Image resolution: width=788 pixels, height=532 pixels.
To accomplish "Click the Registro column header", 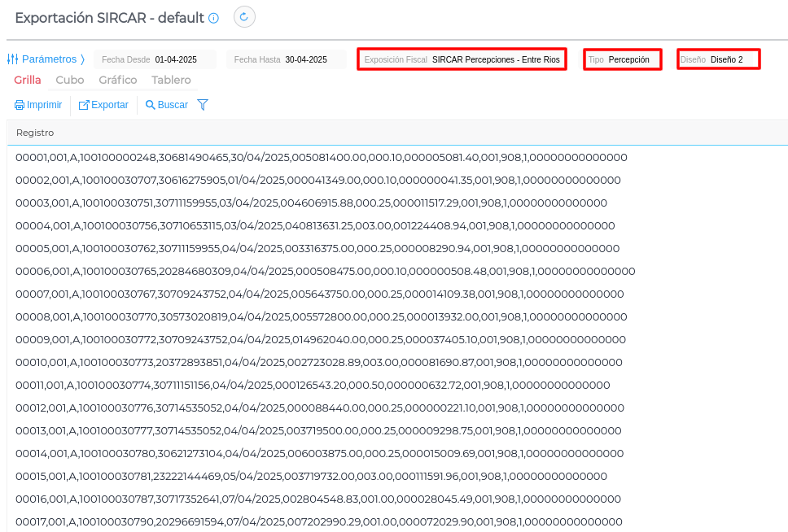I will coord(35,133).
